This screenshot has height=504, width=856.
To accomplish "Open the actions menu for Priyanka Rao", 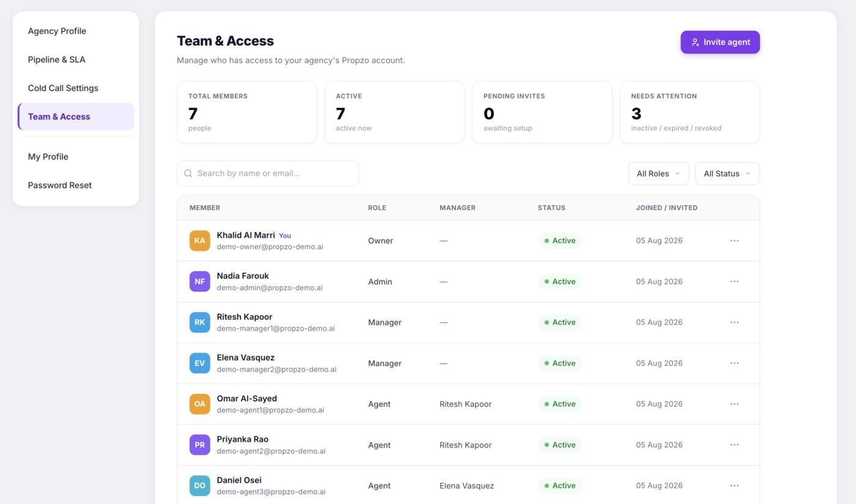I will (x=734, y=445).
